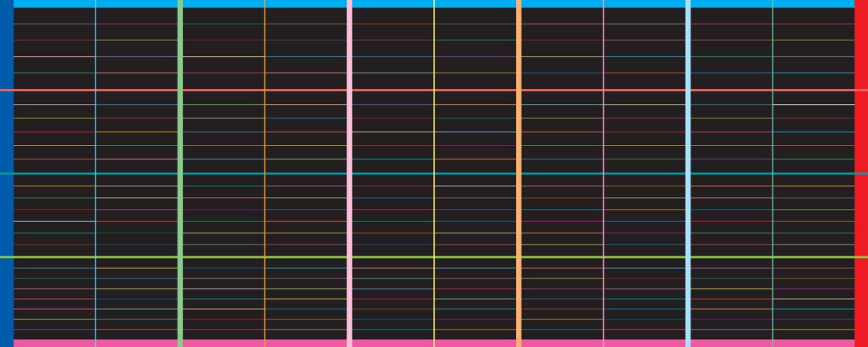Click the thin teal vertical line nearest right edge
868x347 pixels.
(x=773, y=134)
